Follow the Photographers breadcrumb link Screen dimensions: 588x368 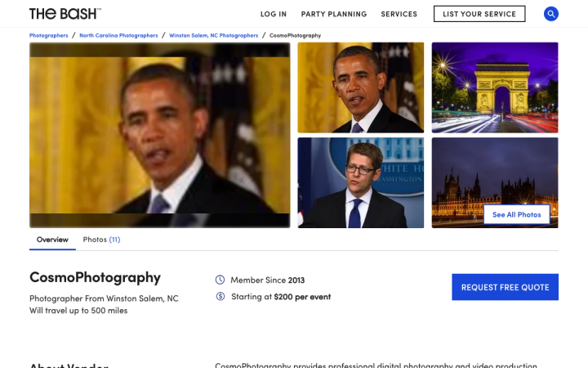coord(49,35)
